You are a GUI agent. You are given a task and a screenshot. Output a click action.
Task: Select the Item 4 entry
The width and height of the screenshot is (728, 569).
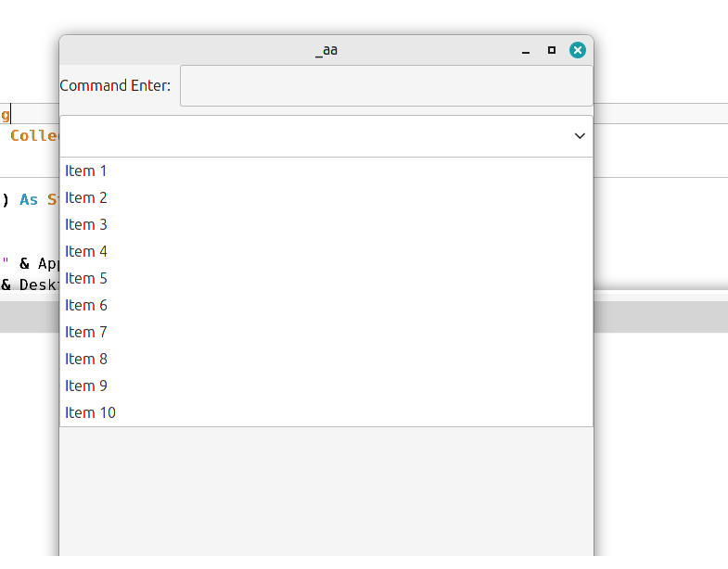point(86,251)
